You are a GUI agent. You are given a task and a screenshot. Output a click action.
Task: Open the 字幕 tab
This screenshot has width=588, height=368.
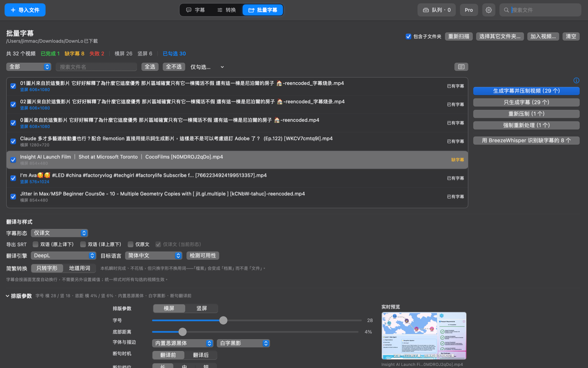pos(196,10)
